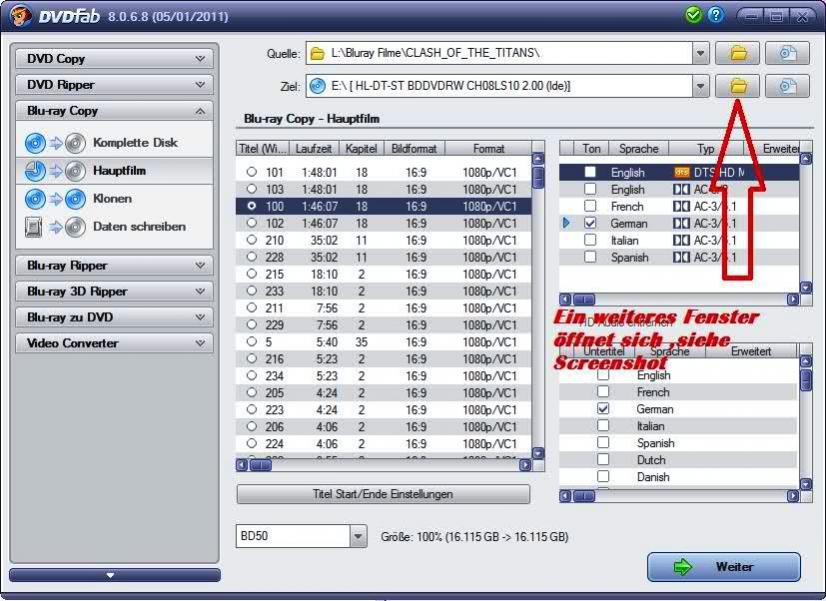Select title 103 radio button

click(252, 189)
